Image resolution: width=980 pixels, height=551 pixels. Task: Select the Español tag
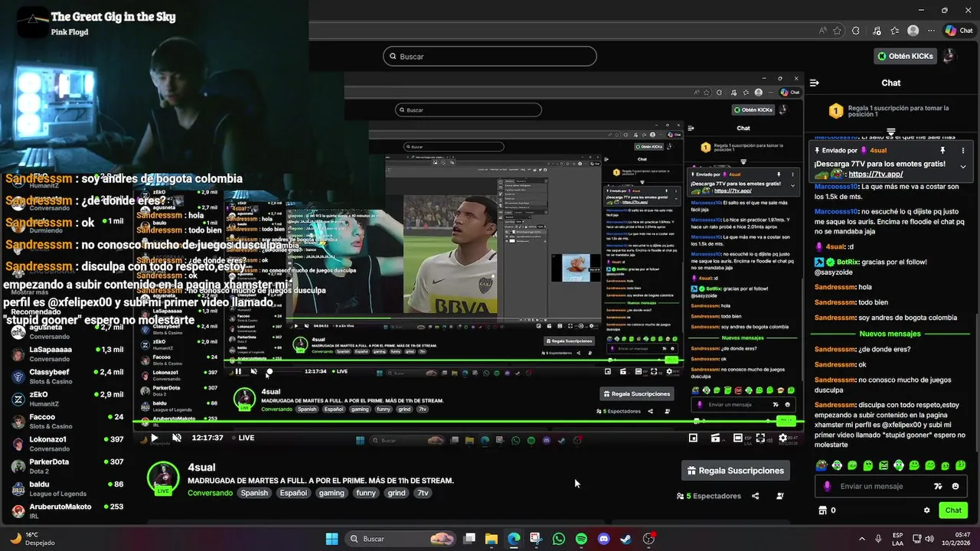pos(293,493)
